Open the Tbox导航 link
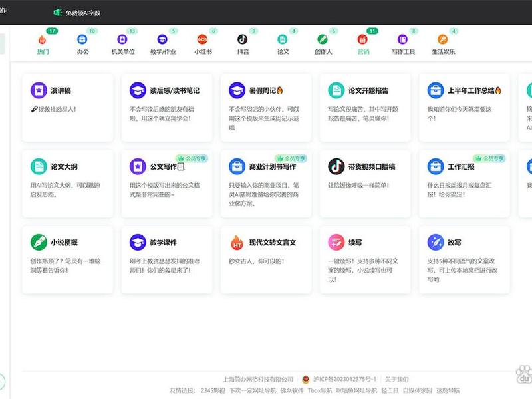 (320, 390)
